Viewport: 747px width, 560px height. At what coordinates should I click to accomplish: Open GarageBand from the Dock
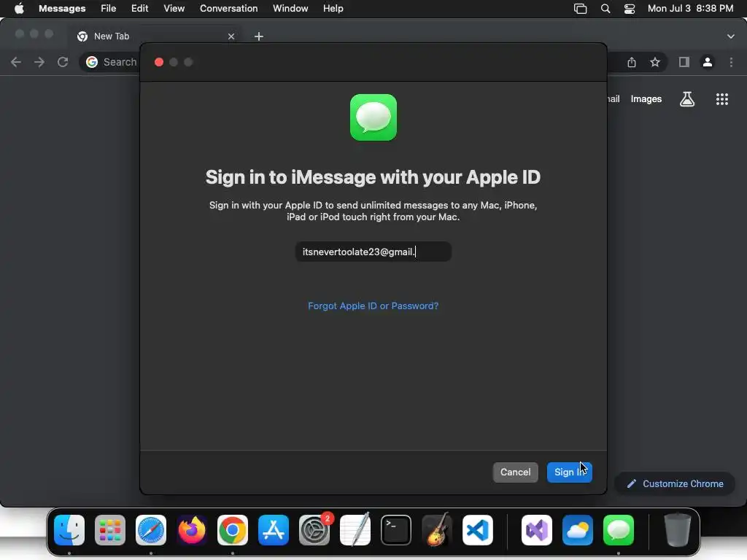pos(437,530)
